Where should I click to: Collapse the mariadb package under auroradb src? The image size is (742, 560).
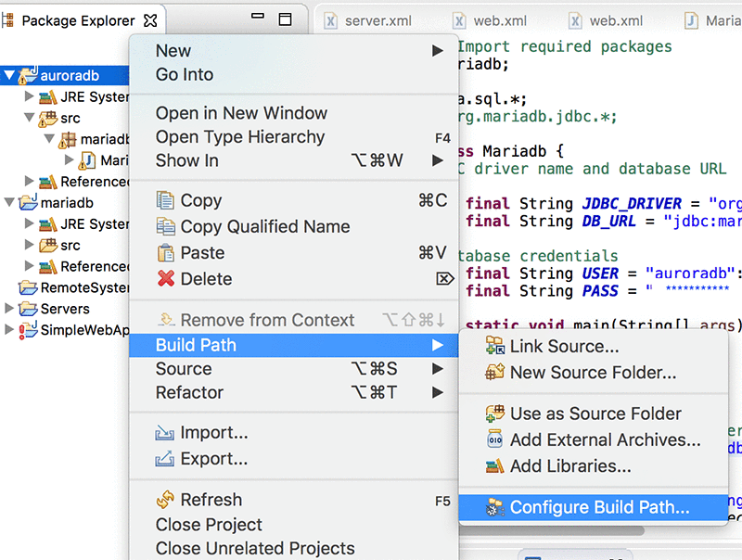click(49, 138)
